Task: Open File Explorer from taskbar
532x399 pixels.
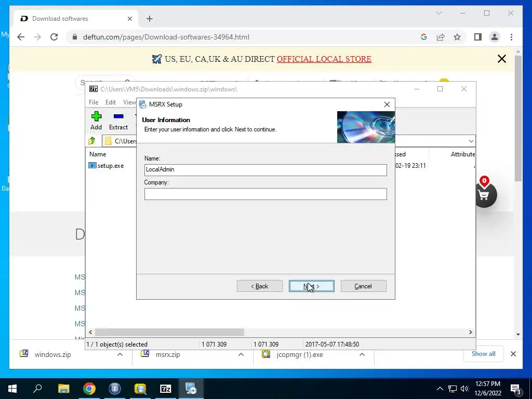Action: coord(63,389)
